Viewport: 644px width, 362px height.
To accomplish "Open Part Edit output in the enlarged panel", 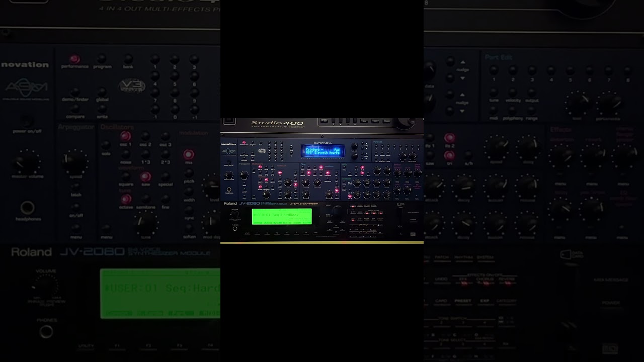I will pos(532,92).
